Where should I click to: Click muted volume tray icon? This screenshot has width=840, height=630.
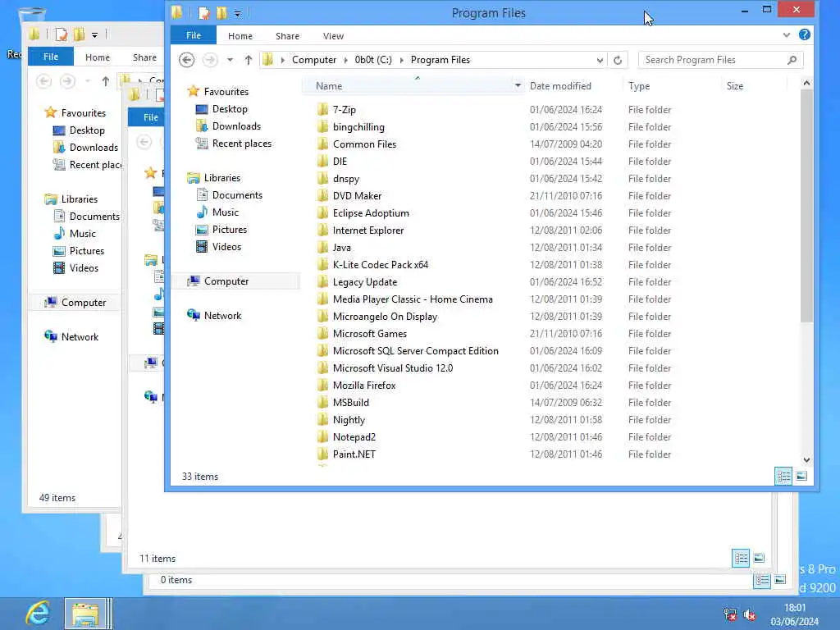(750, 614)
